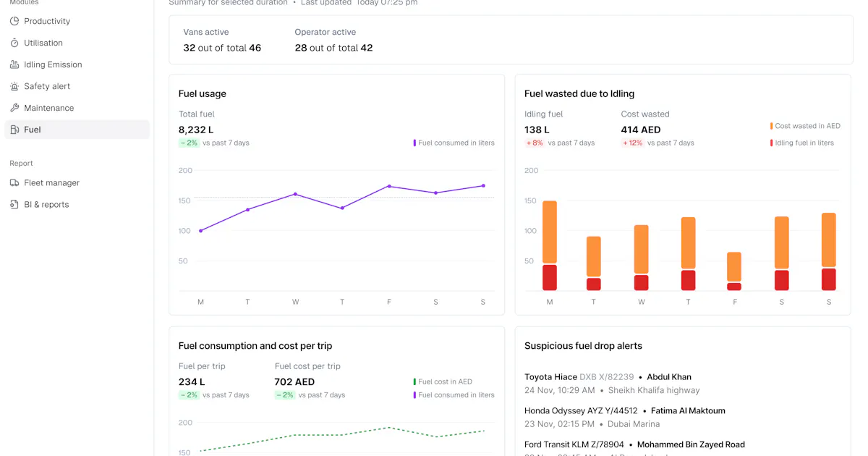The width and height of the screenshot is (868, 456).
Task: Click the Fuel pump icon in sidebar
Action: [14, 130]
